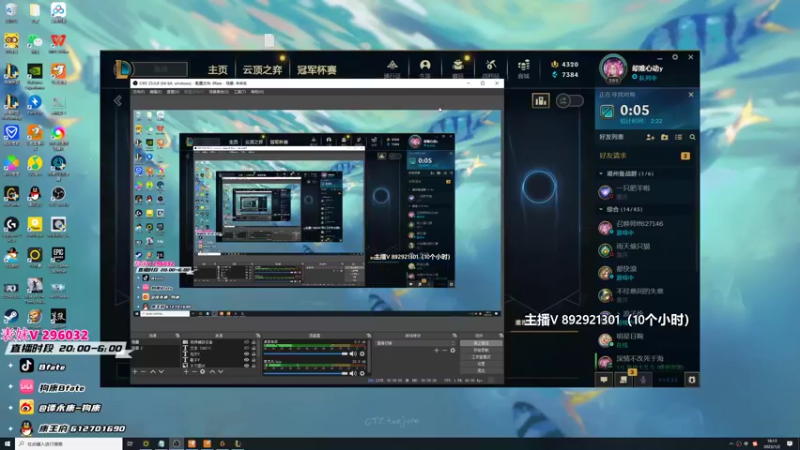Move the scene down with arrow in Scenes

pos(161,371)
